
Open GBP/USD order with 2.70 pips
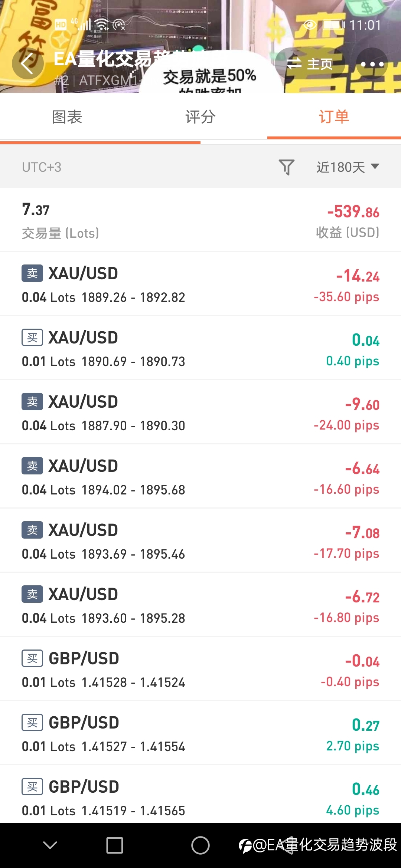200,733
